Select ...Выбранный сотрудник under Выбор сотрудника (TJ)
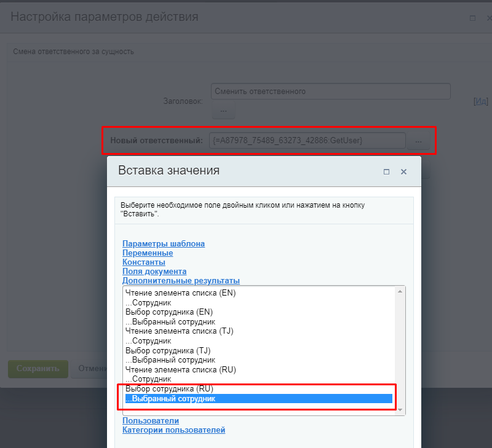The width and height of the screenshot is (492, 448). (x=259, y=360)
